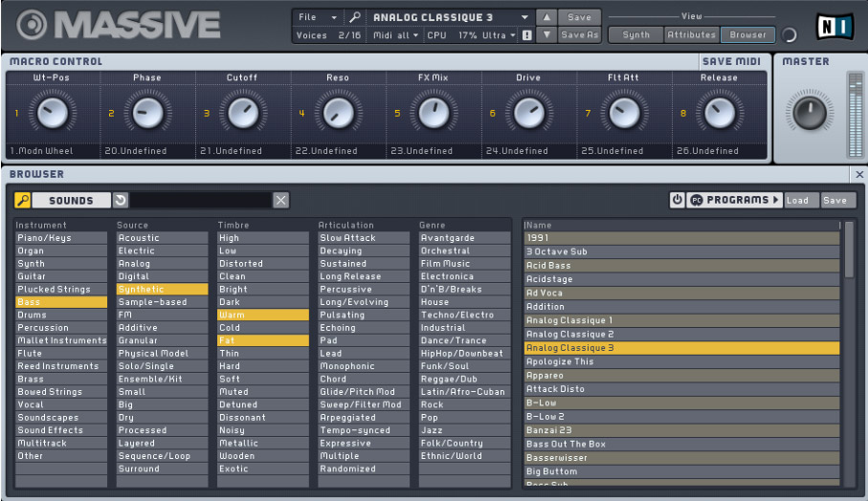Viewport: 868px width, 501px height.
Task: Click the Native Instruments NI logo
Action: tap(835, 26)
